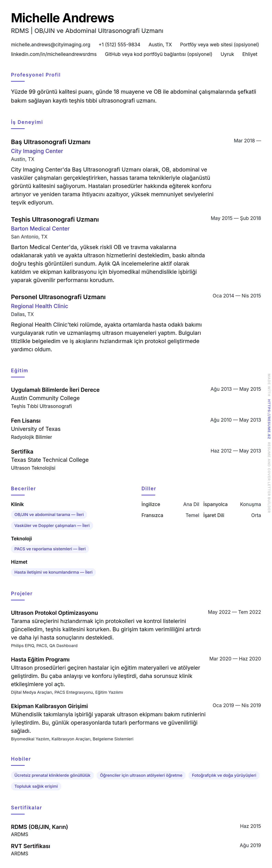The height and width of the screenshot is (868, 272).
Task: Click the Fotoğrafçılık ve doğa yürüyüşleri tag
Action: coord(224,775)
